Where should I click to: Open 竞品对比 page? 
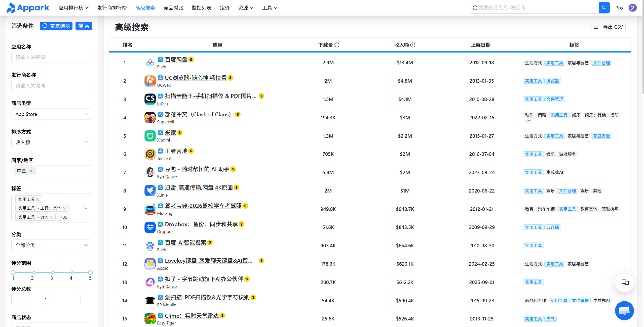173,8
